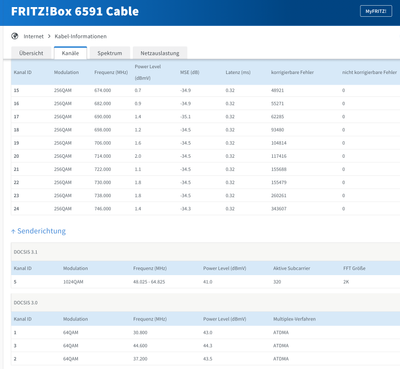
Task: Click the downstream Kanal ID column header
Action: 23,72
